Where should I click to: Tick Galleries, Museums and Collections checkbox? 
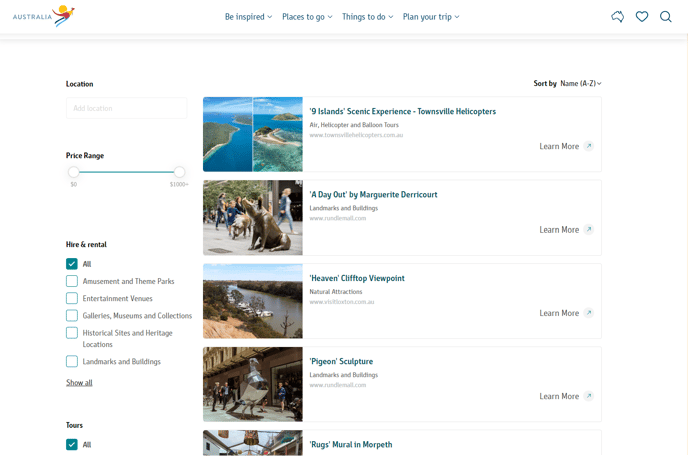[x=72, y=315]
